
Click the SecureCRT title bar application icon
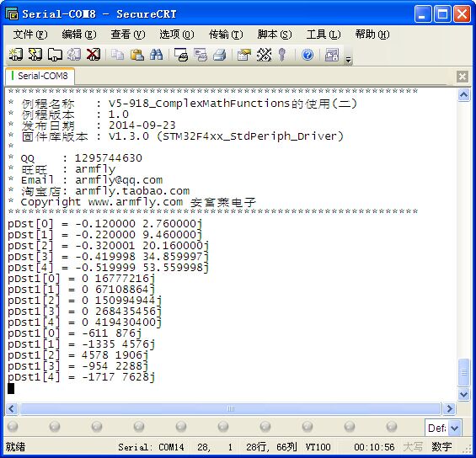point(12,13)
